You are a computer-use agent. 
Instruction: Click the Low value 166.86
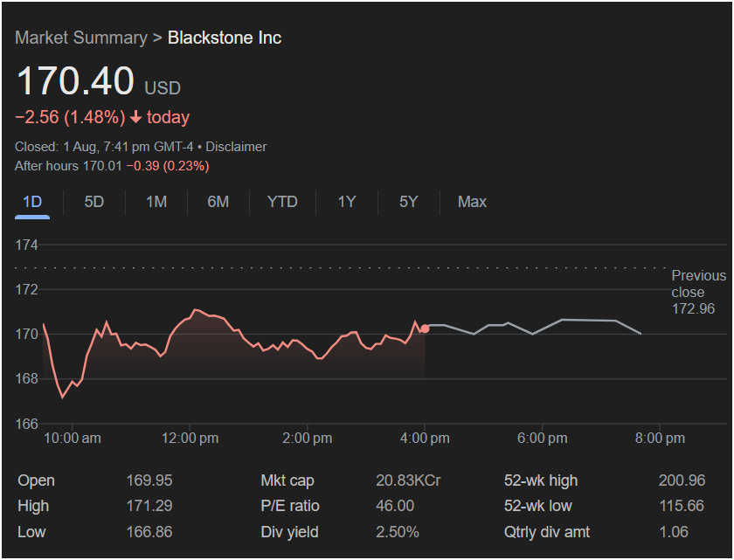click(x=149, y=532)
